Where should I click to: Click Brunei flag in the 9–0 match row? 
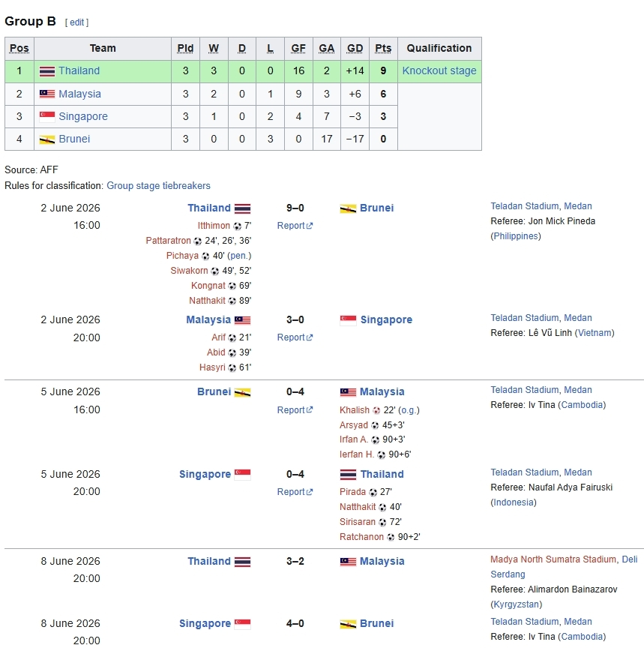pos(348,208)
